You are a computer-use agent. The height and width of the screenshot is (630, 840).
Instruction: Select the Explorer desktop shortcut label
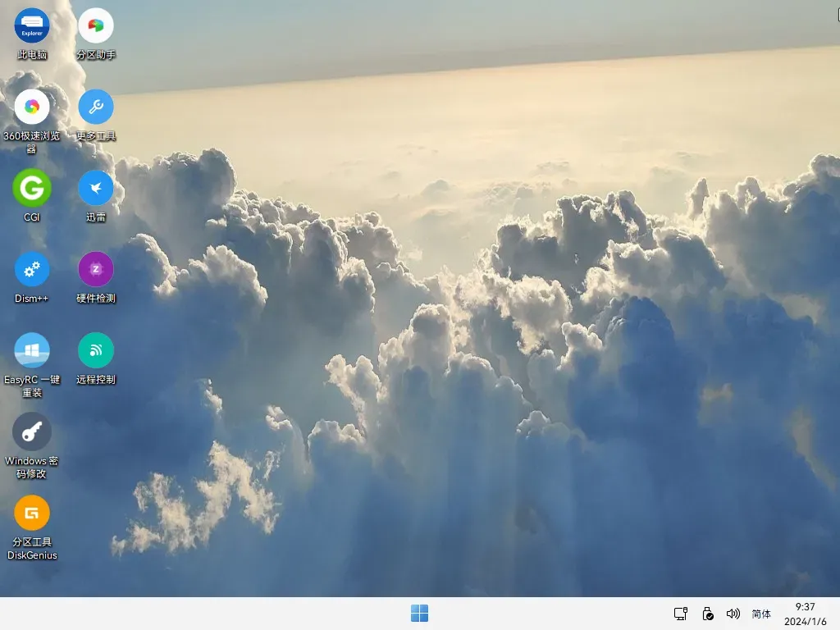[x=32, y=56]
